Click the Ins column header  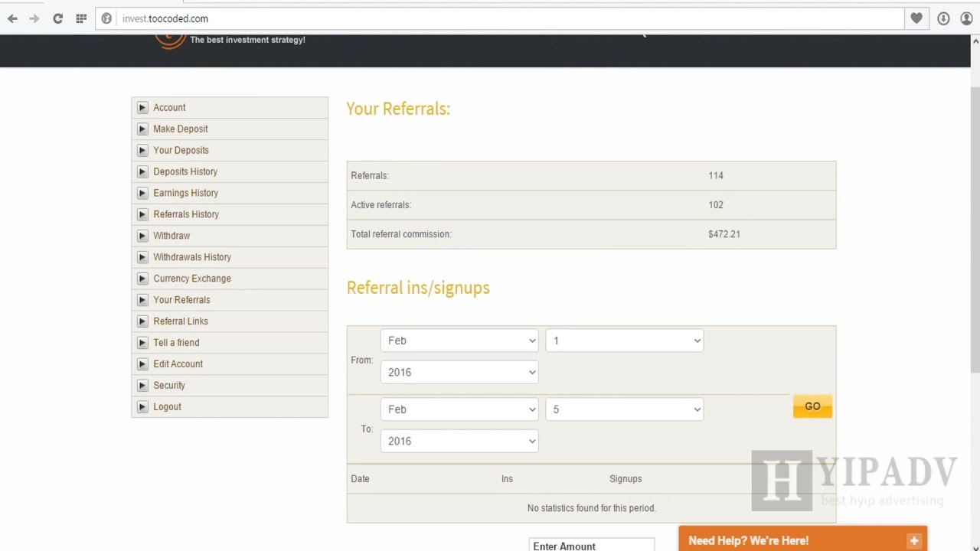[x=507, y=479]
